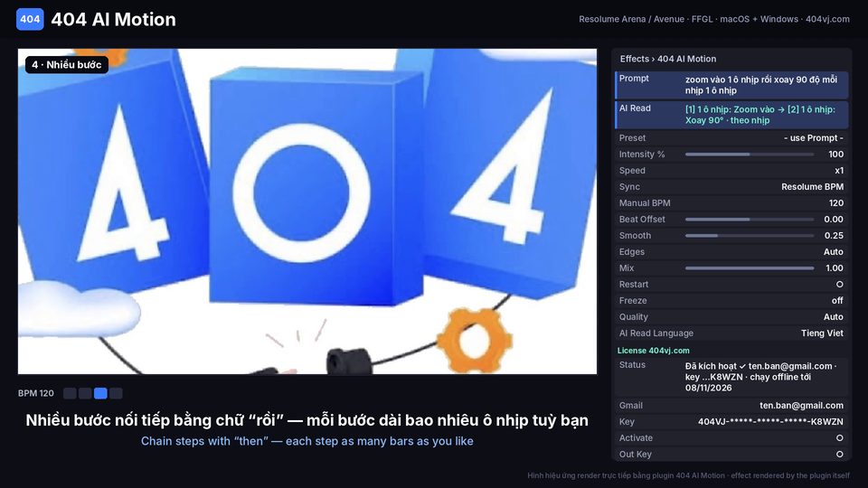868x488 pixels.
Task: Click the Mix value 1.00
Action: click(835, 268)
